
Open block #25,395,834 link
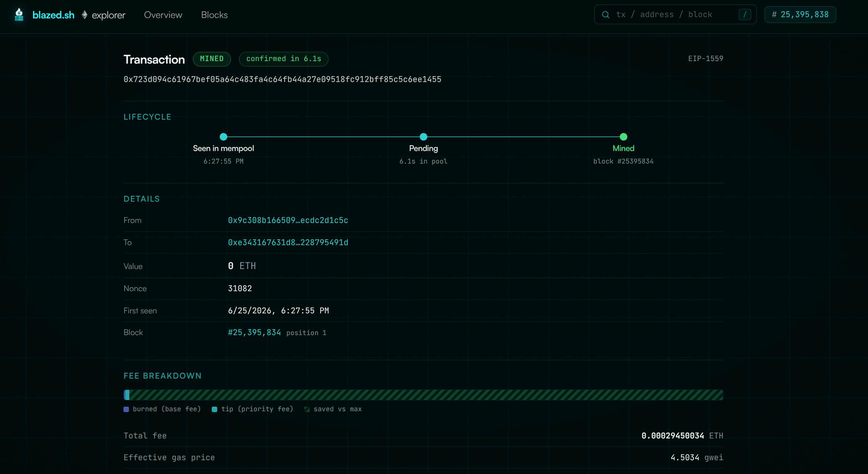(x=254, y=333)
